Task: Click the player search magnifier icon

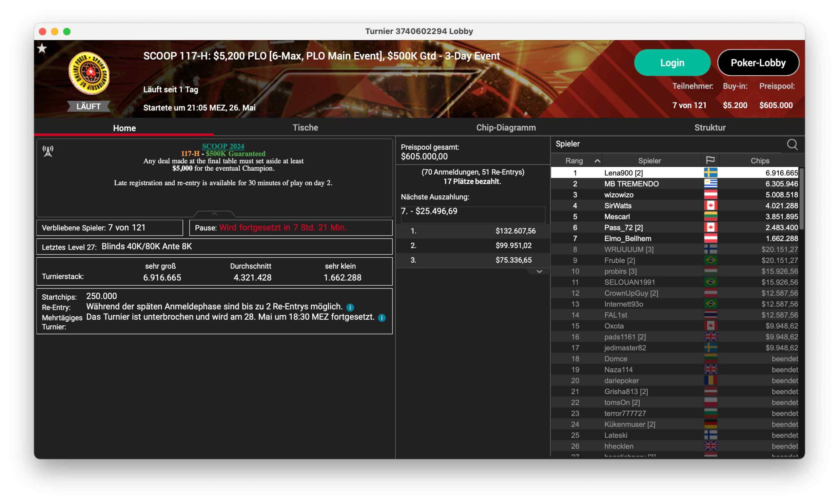Action: [x=792, y=144]
